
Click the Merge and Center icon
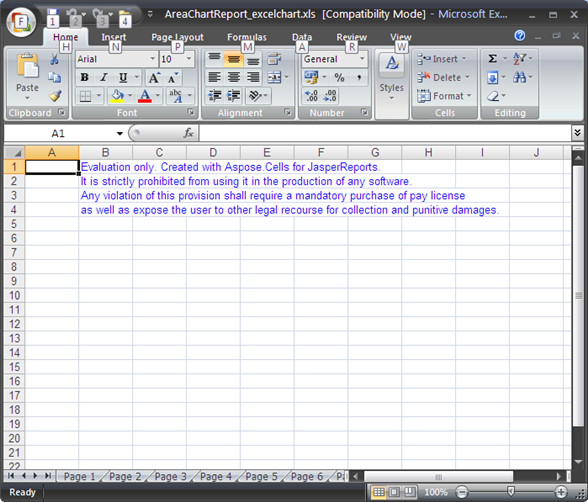point(274,77)
